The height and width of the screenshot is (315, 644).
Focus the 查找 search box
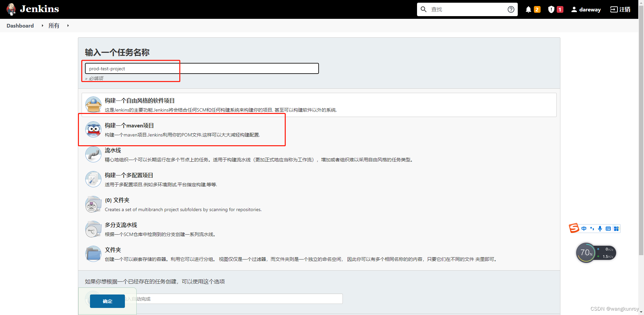click(467, 9)
